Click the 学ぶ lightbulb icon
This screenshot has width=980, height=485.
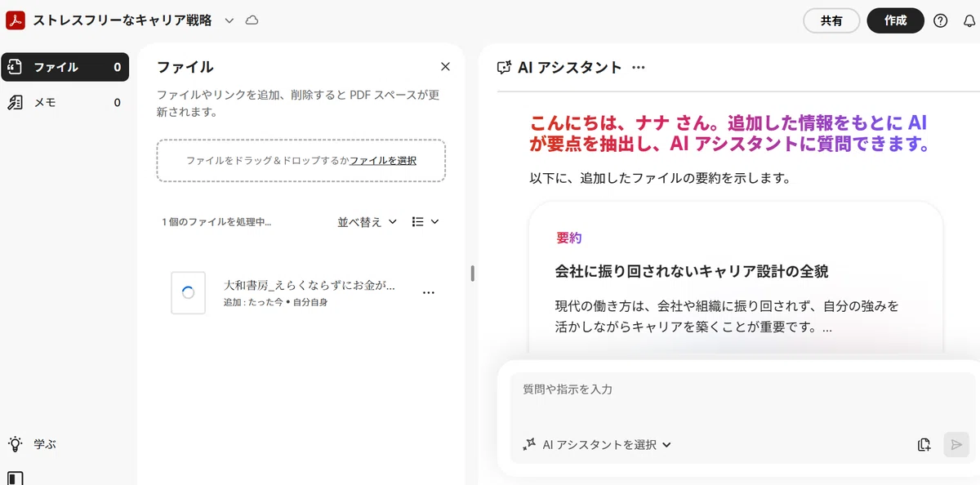pos(16,444)
